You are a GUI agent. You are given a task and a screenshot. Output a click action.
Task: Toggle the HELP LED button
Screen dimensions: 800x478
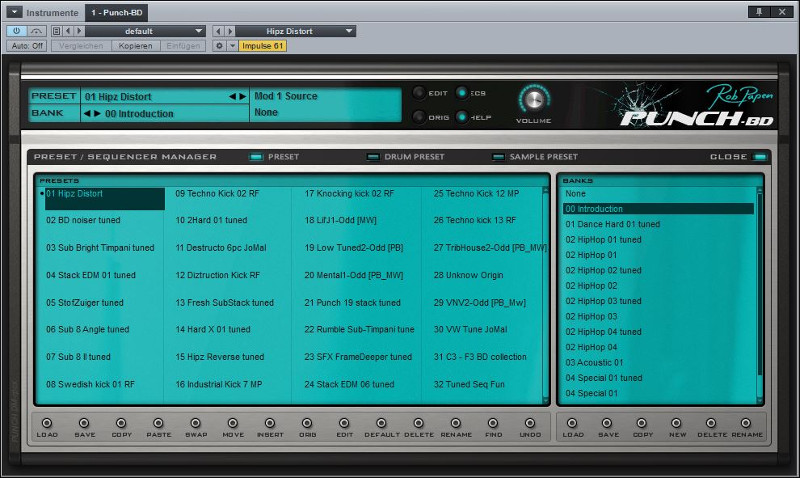[x=462, y=117]
